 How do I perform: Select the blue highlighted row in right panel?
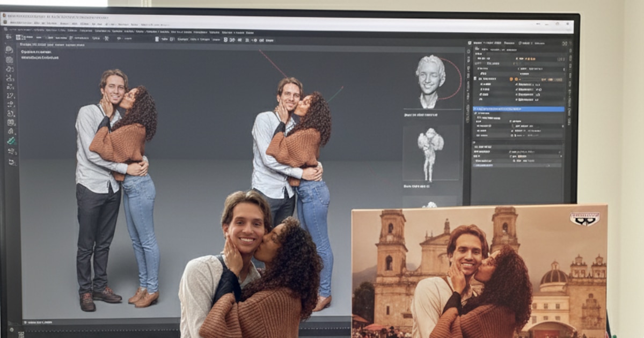pyautogui.click(x=518, y=109)
